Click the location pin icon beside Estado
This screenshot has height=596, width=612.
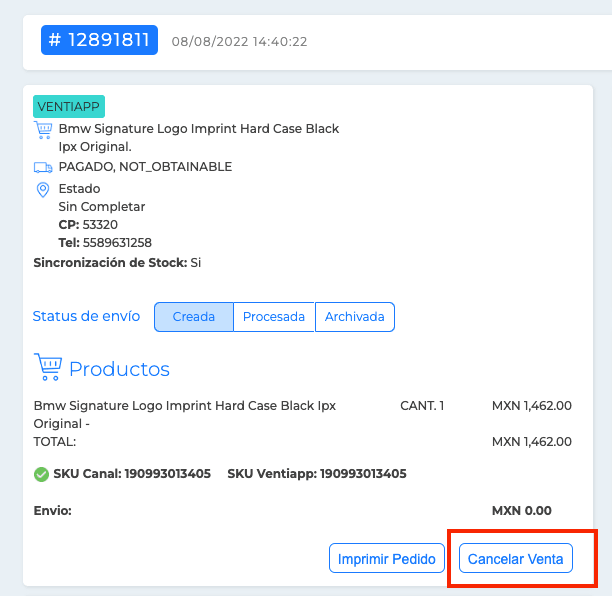[x=43, y=190]
